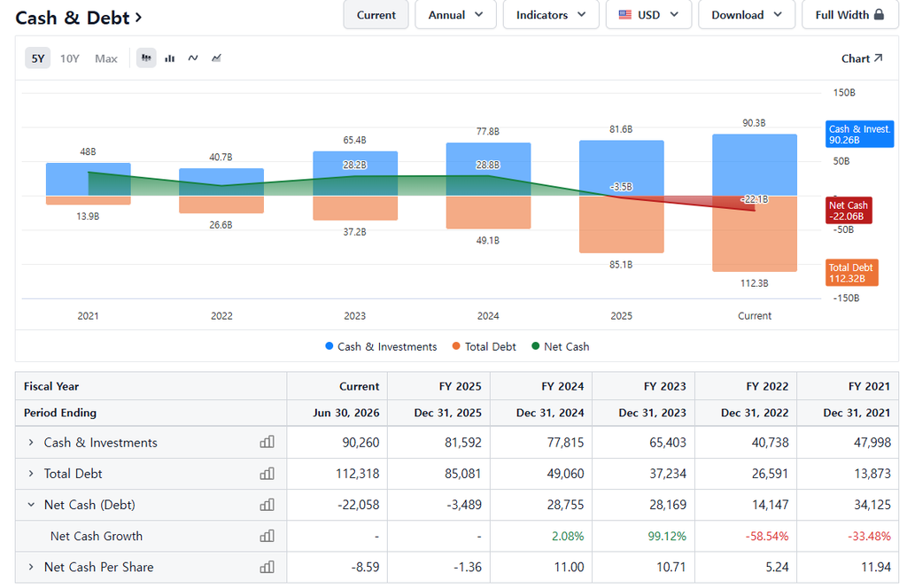Click the 99.12% Net Cash Growth value
Image resolution: width=907 pixels, height=588 pixels.
pos(667,536)
